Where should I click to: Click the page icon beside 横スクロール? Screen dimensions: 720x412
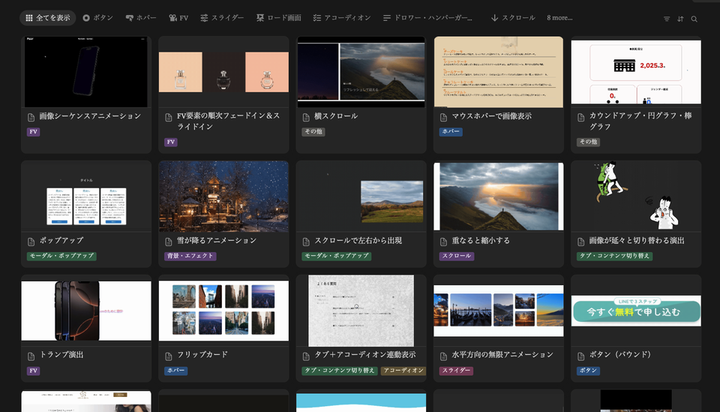click(307, 117)
